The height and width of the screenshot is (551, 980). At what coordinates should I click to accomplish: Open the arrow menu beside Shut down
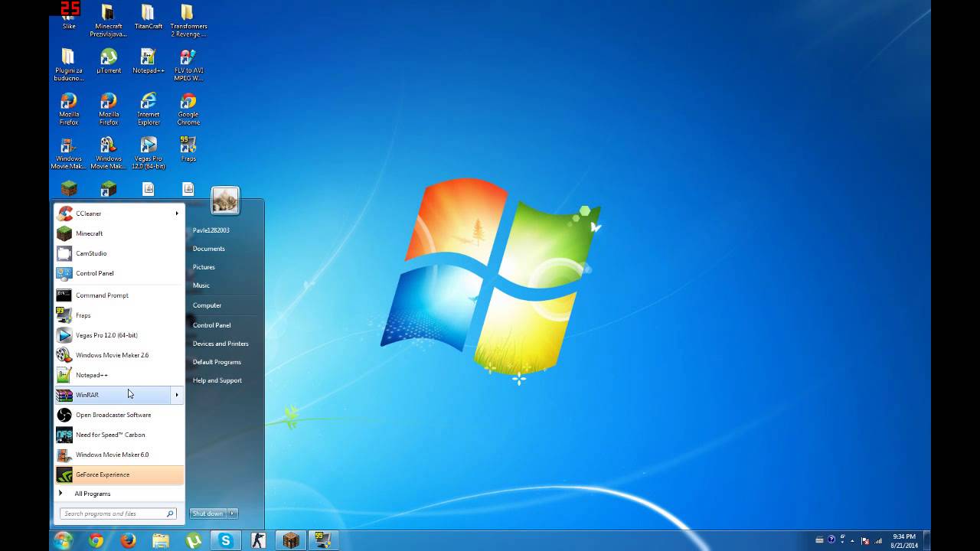pos(233,514)
